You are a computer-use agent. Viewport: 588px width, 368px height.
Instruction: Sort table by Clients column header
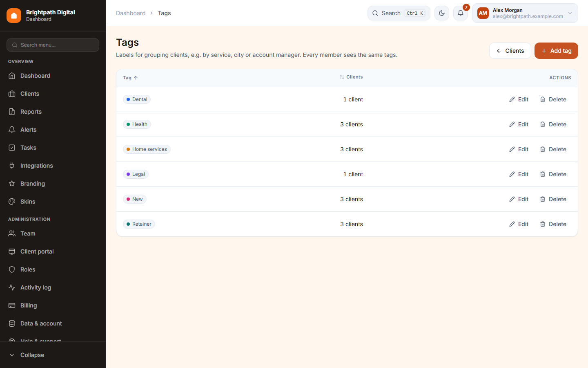coord(351,77)
